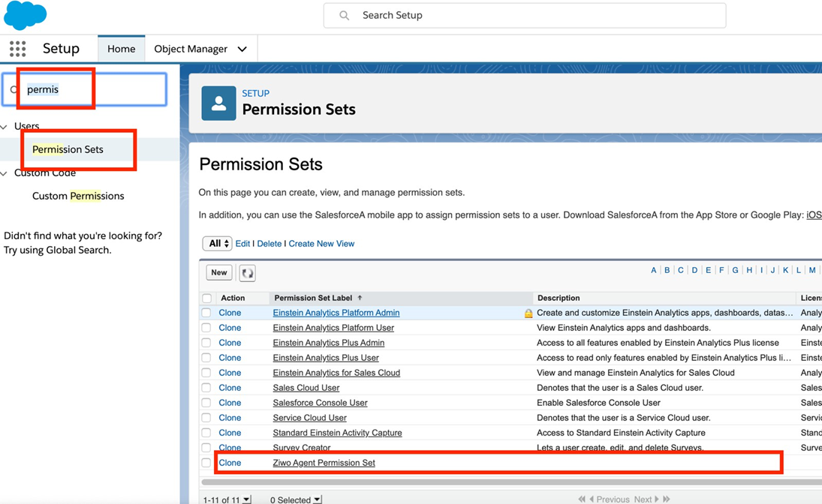Open the Salesforce Console User permission set
This screenshot has height=504, width=822.
click(x=320, y=403)
